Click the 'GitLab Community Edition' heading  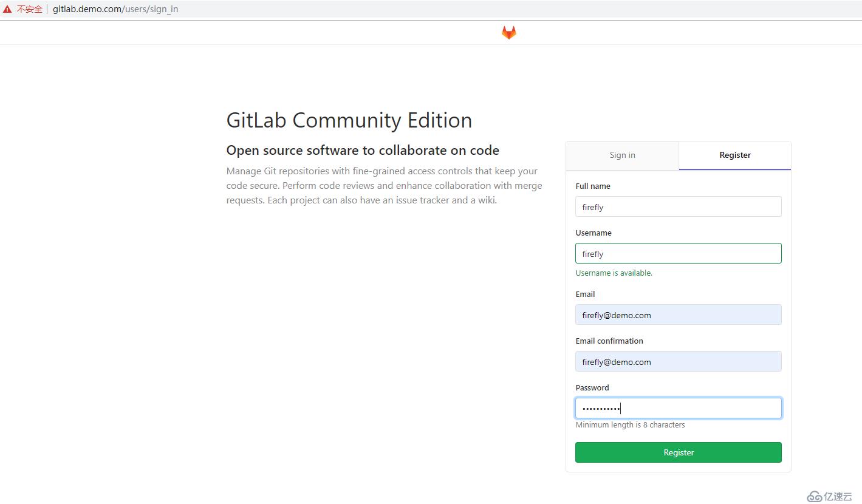point(349,120)
